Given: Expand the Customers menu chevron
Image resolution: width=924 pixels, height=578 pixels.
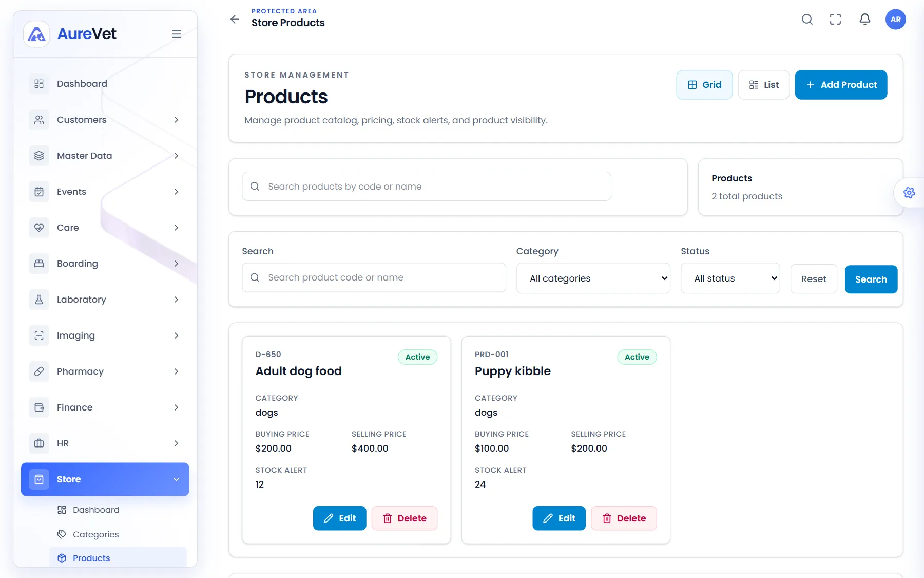Looking at the screenshot, I should (176, 120).
